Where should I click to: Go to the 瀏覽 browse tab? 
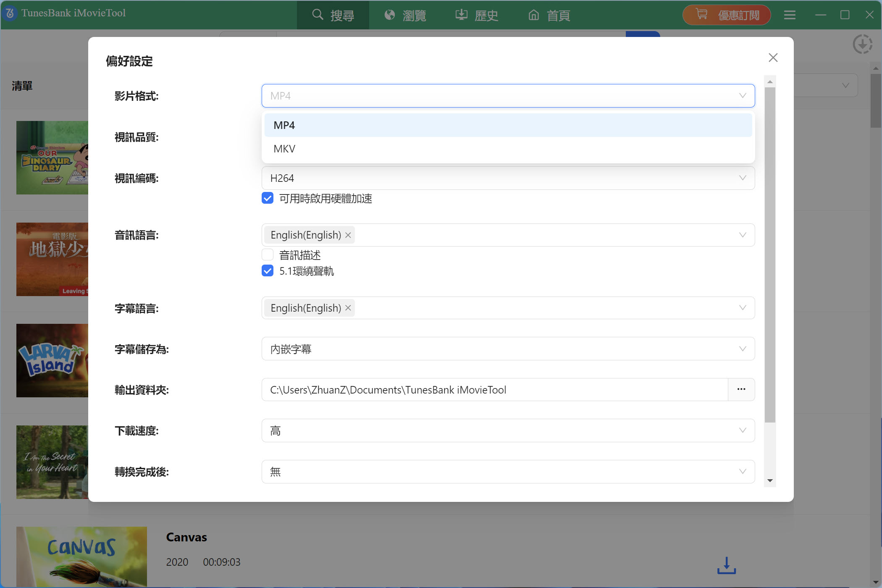[405, 15]
